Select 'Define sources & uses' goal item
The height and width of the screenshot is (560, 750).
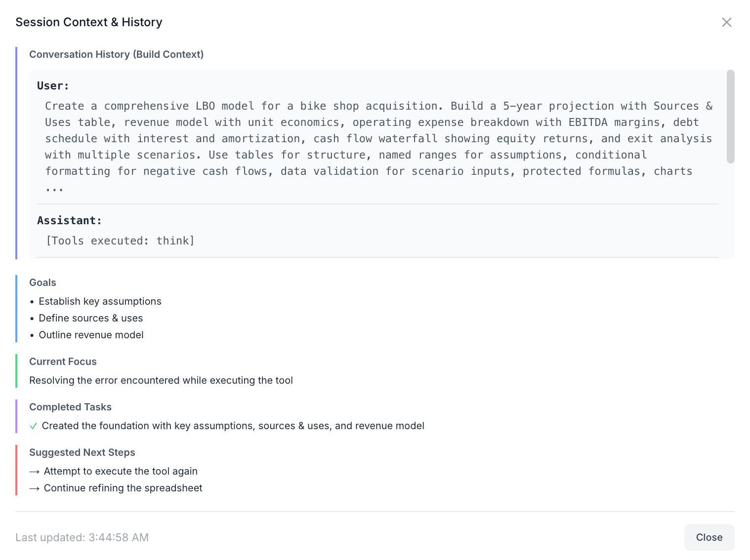click(x=90, y=318)
